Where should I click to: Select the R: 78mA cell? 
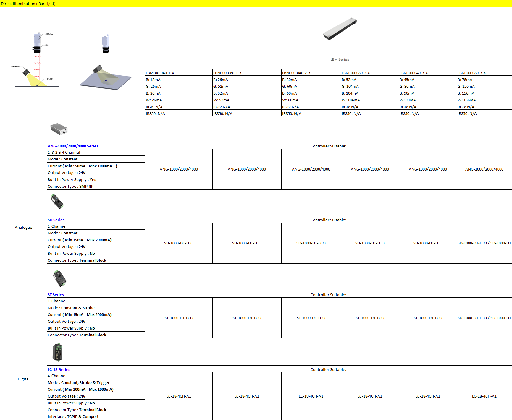point(484,80)
